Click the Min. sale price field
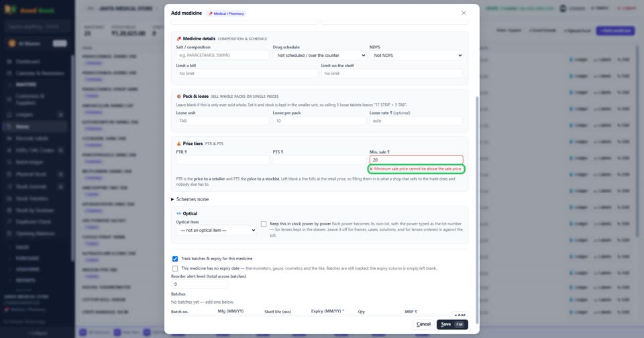The height and width of the screenshot is (338, 644). click(x=416, y=160)
